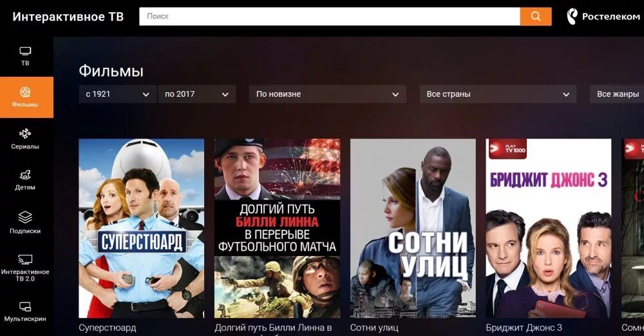
Task: Click the orange search magnifier button
Action: [x=536, y=17]
